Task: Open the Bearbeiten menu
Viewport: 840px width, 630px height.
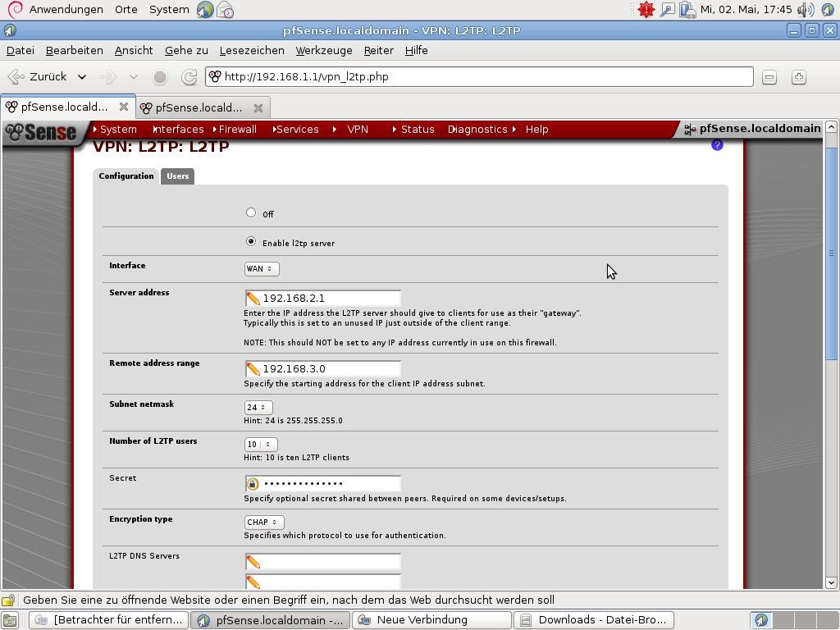Action: click(75, 50)
